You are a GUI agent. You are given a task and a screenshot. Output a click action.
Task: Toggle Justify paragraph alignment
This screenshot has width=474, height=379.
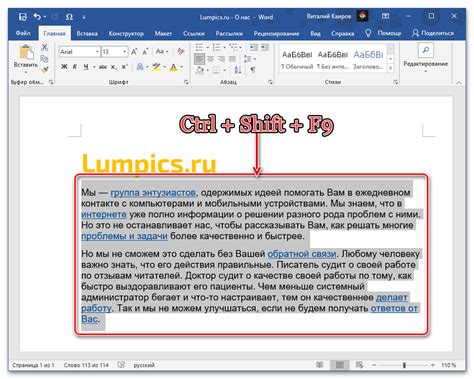[x=232, y=59]
